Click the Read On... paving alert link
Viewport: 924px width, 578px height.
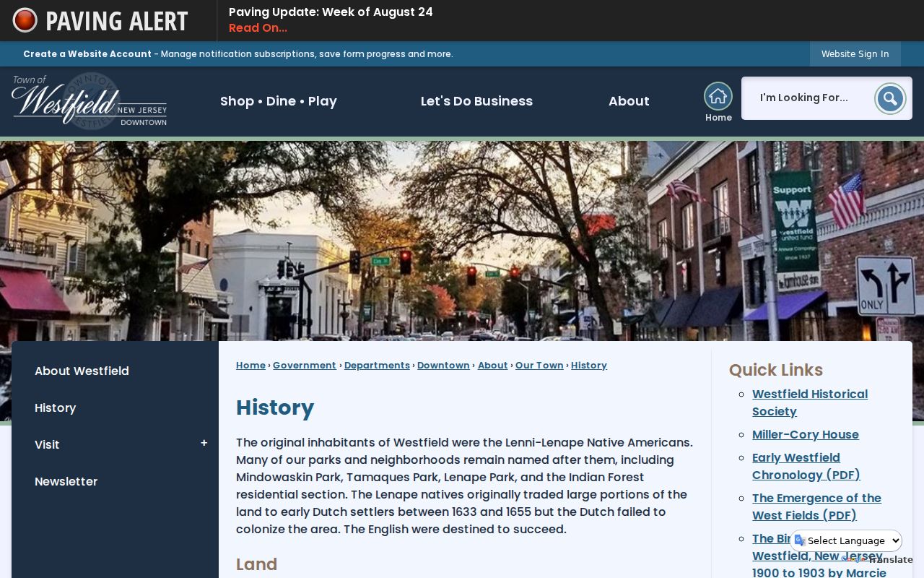point(258,28)
